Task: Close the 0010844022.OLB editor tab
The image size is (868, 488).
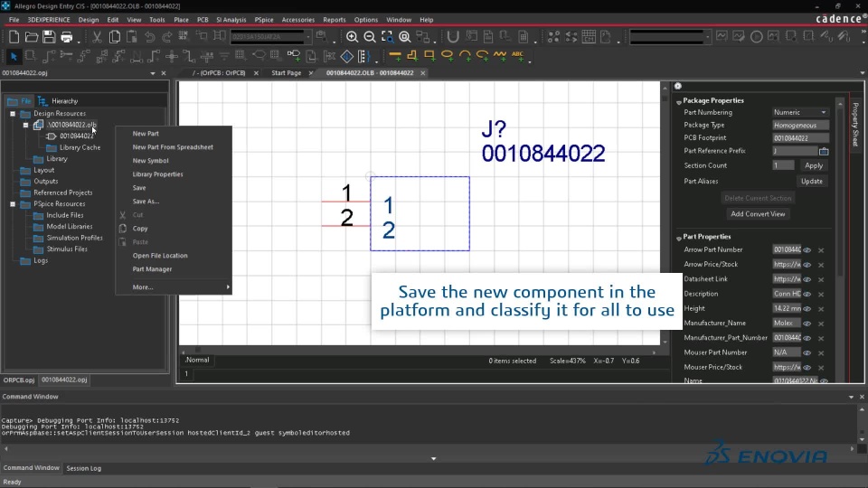Action: [x=423, y=73]
